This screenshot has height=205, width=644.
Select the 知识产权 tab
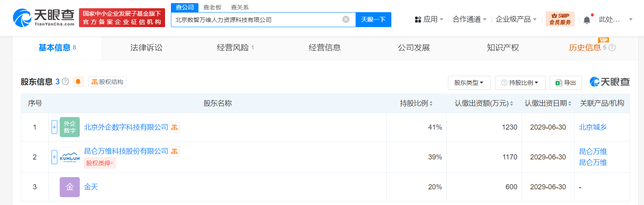click(x=503, y=48)
